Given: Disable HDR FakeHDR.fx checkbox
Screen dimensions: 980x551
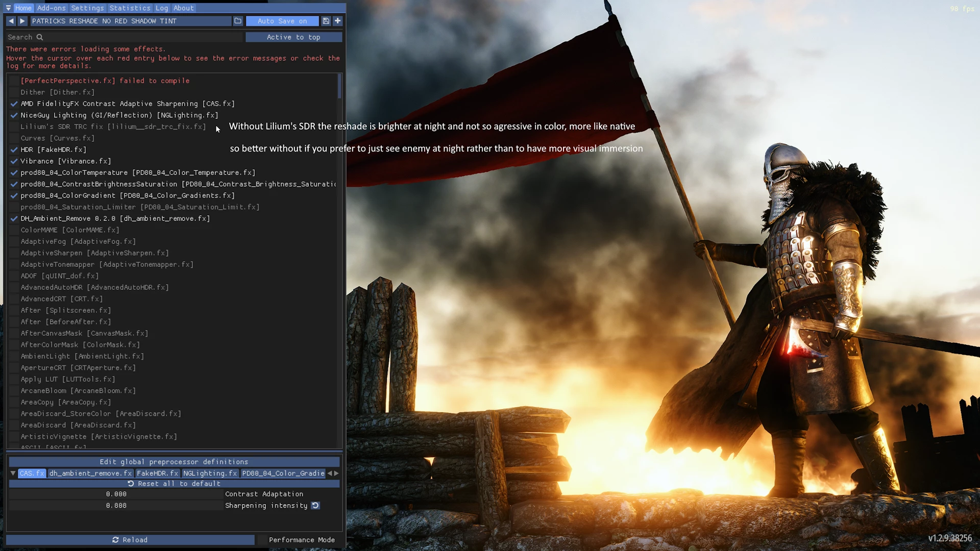Looking at the screenshot, I should (14, 149).
